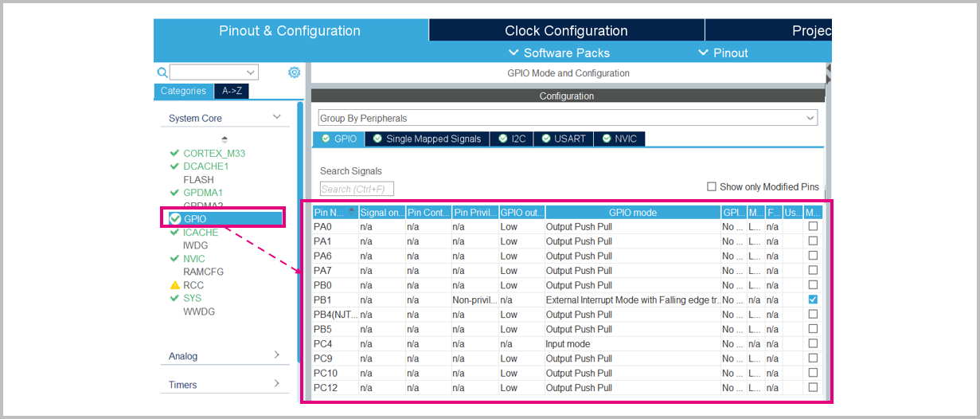
Task: Open the USART tab
Action: coord(564,139)
